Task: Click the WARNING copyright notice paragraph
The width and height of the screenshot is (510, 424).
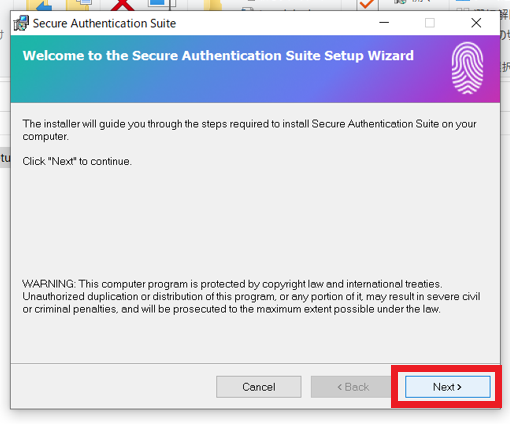Action: pyautogui.click(x=251, y=296)
